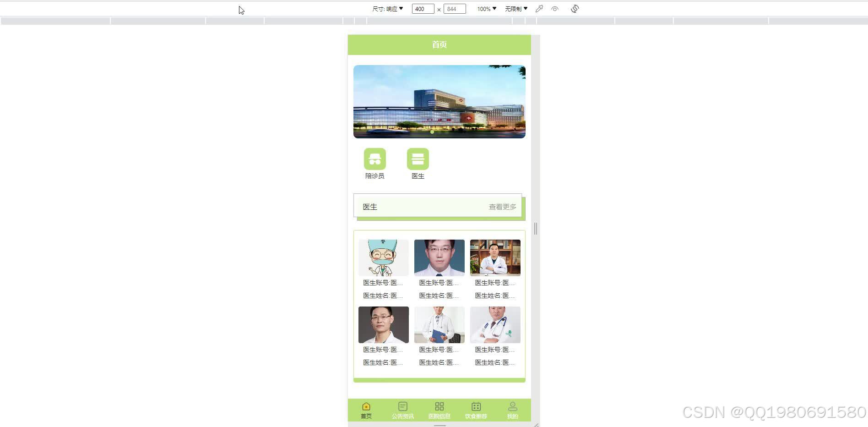868x427 pixels.
Task: Open the 无限制 throttling dropdown
Action: point(515,8)
